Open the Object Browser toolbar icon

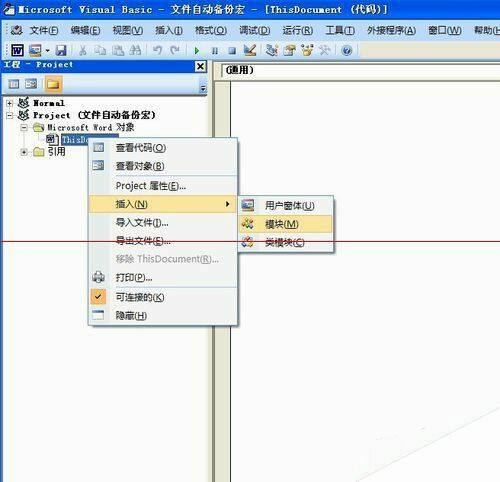click(x=307, y=50)
